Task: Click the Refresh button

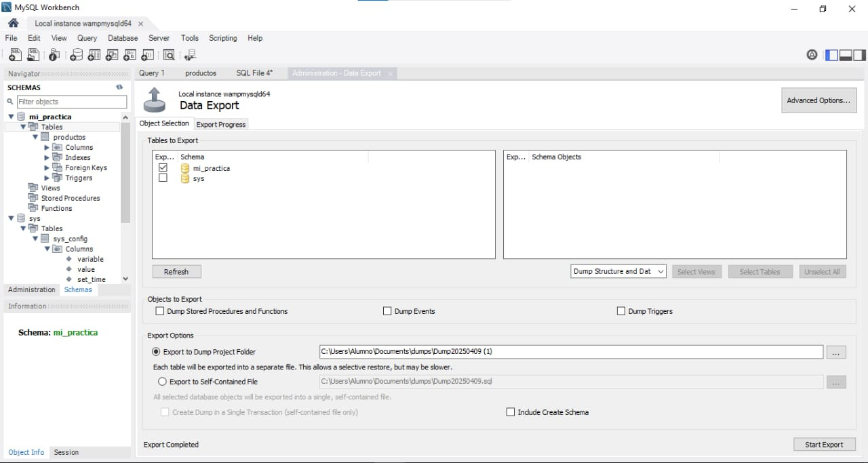Action: (176, 271)
